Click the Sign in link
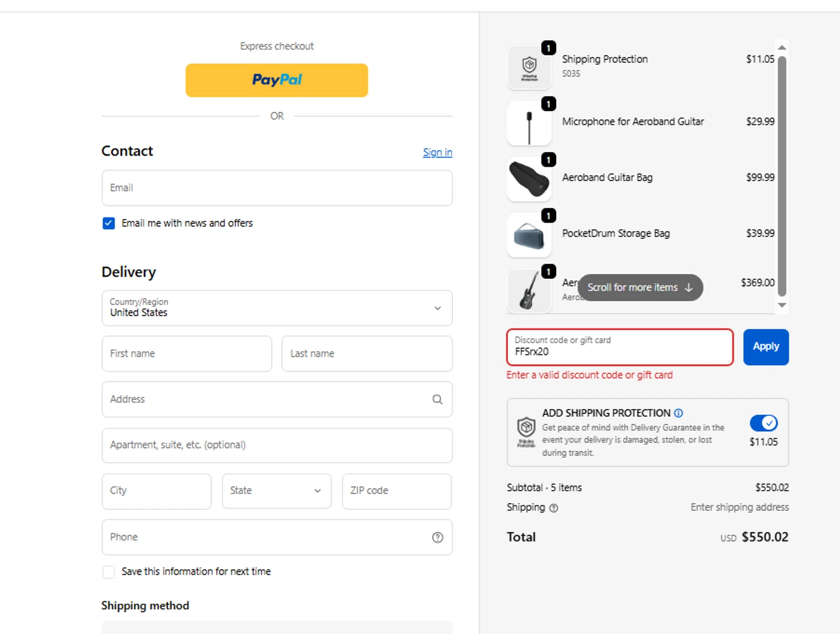Screen dimensions: 840x634 pyautogui.click(x=437, y=152)
